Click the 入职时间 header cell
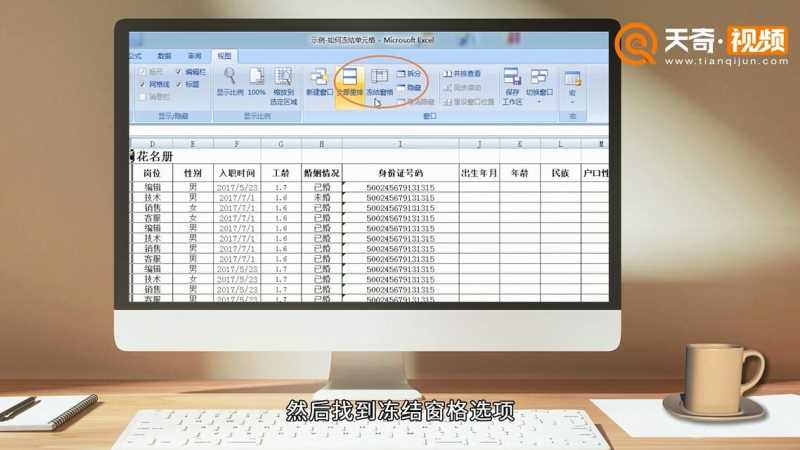The width and height of the screenshot is (800, 450). pos(237,173)
